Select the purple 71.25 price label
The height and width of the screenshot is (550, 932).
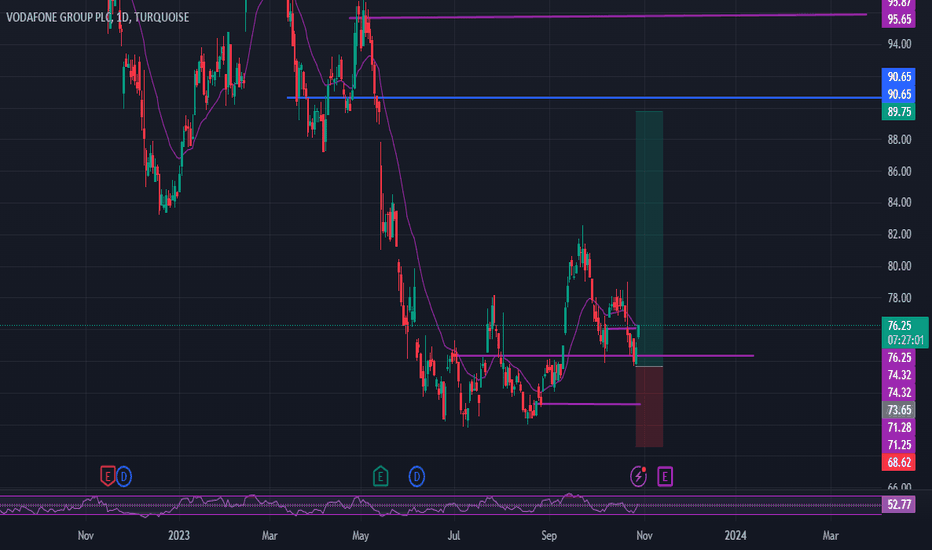899,445
